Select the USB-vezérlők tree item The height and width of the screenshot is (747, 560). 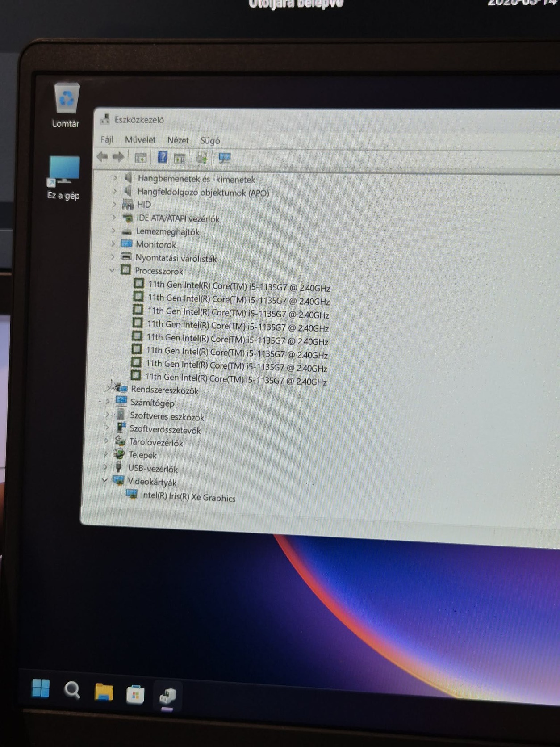(153, 468)
